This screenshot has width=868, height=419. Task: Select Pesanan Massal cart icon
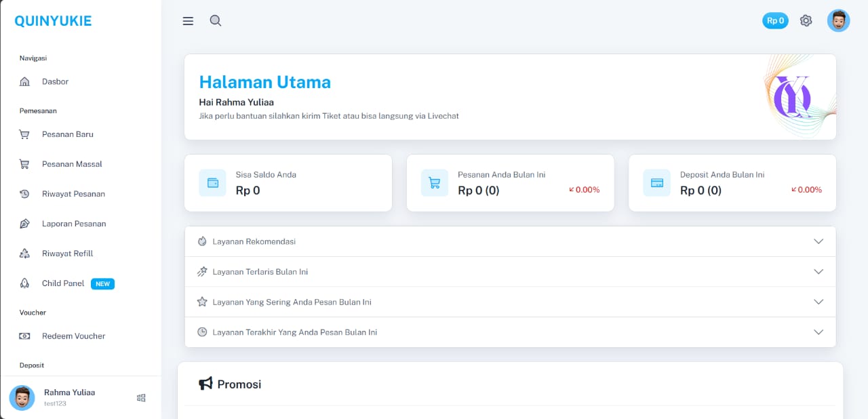[x=25, y=164]
